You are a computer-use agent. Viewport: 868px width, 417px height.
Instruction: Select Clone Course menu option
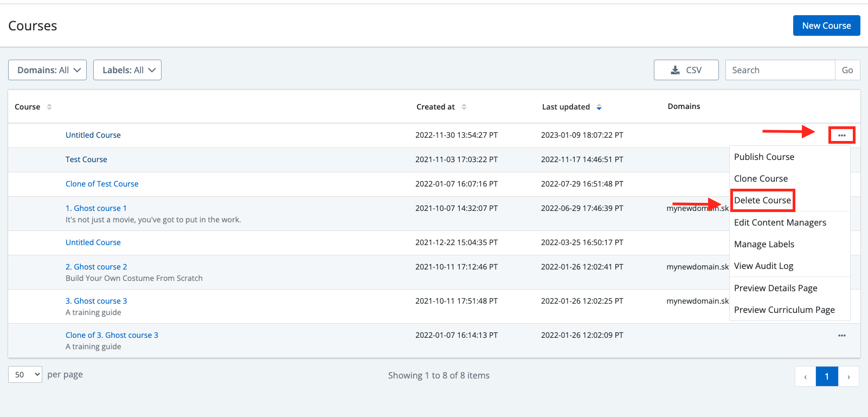(761, 178)
